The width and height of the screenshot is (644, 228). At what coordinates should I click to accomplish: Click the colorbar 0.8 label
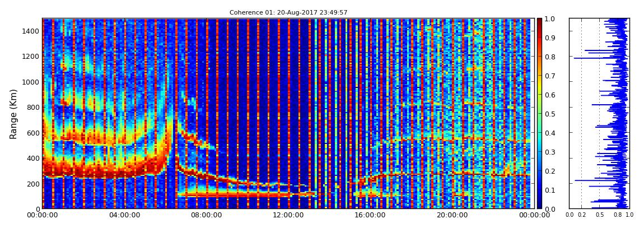pos(549,57)
